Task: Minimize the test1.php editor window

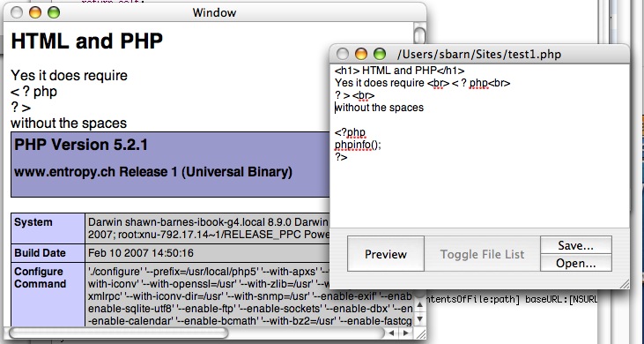Action: (x=361, y=54)
